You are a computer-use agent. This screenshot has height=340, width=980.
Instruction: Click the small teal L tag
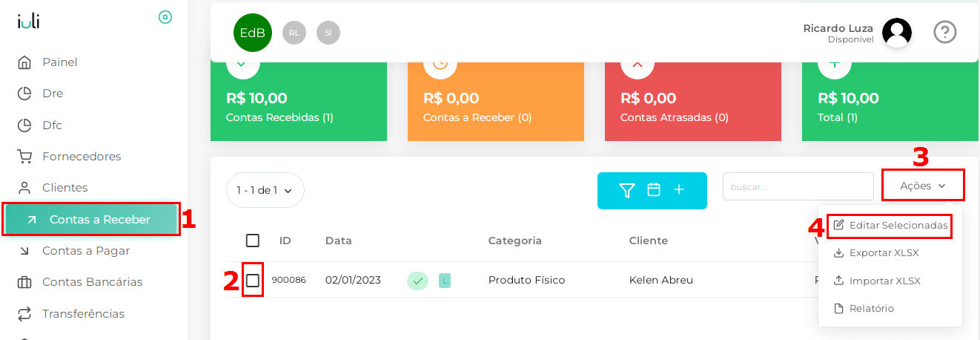tap(445, 281)
